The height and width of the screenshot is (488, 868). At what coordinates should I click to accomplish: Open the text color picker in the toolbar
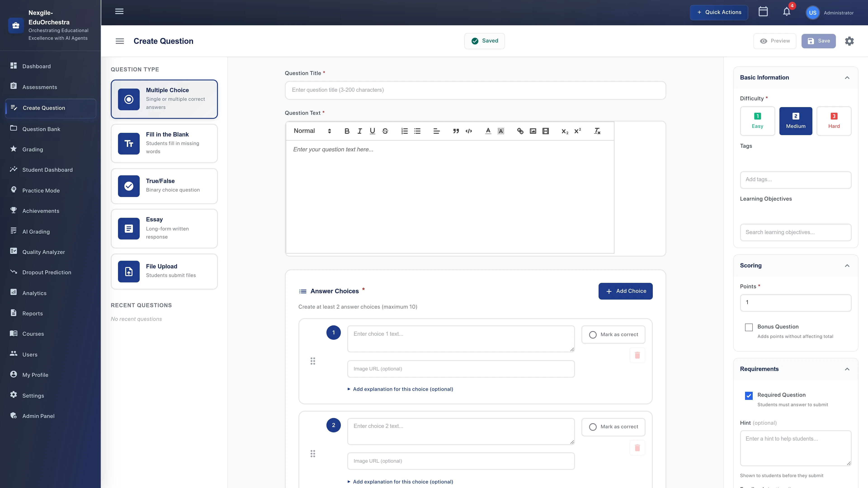click(x=488, y=131)
